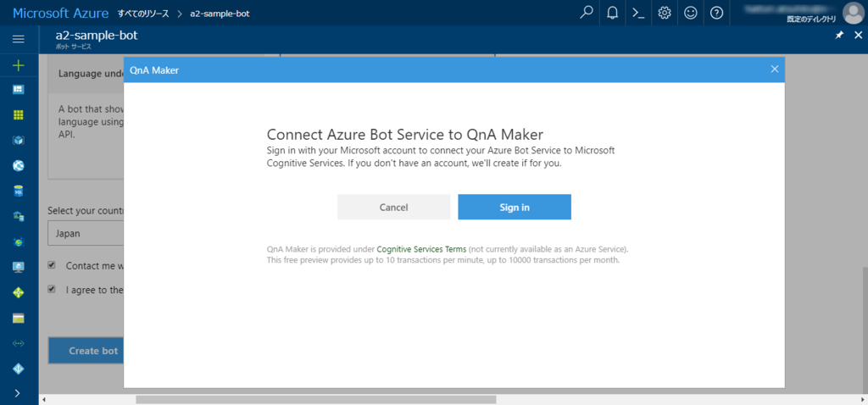Go to すべてのリソース breadcrumb
The height and width of the screenshot is (405, 868).
click(x=142, y=14)
